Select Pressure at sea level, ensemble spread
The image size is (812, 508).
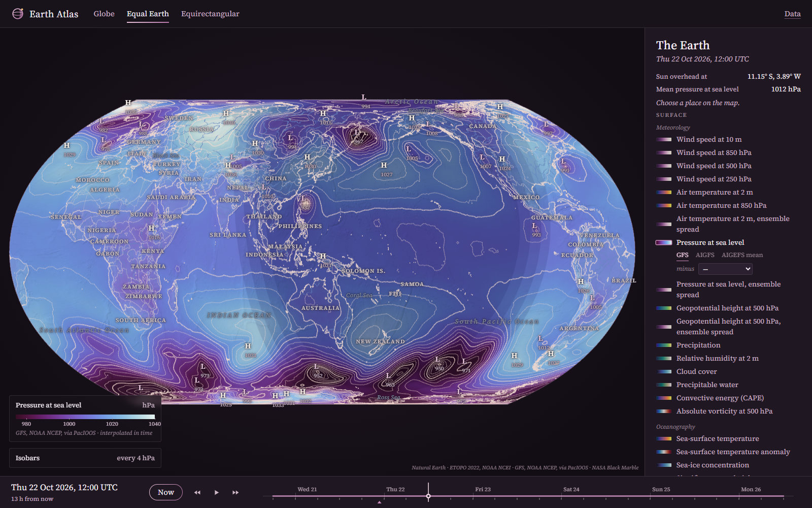[x=729, y=290]
